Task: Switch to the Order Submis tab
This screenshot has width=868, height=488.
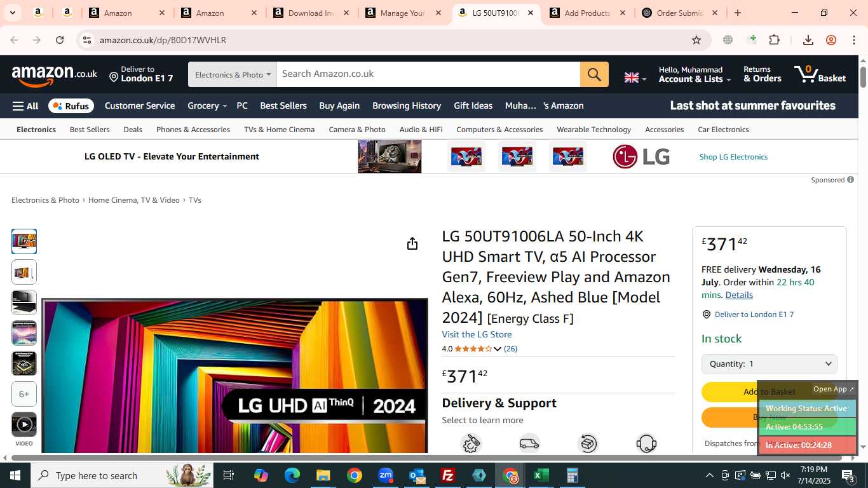Action: click(679, 13)
